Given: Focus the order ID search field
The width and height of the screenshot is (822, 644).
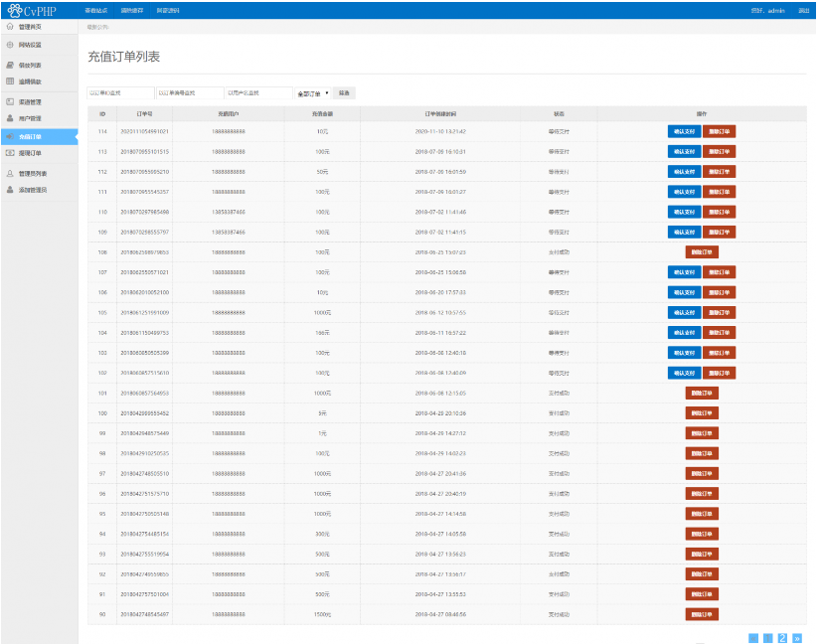Looking at the screenshot, I should (120, 93).
